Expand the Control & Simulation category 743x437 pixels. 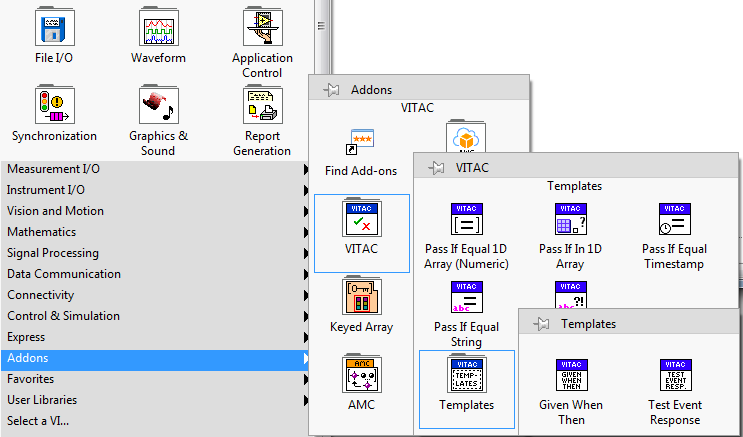pyautogui.click(x=154, y=316)
